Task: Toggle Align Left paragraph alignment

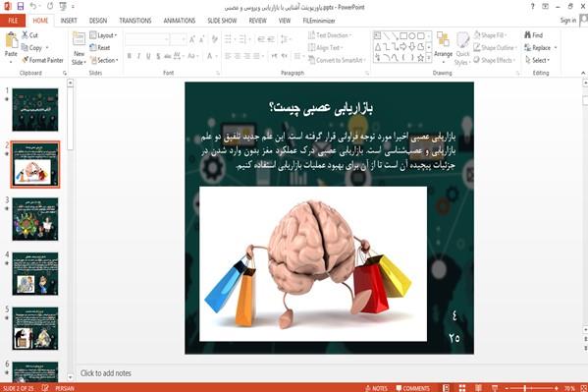Action: (x=228, y=56)
